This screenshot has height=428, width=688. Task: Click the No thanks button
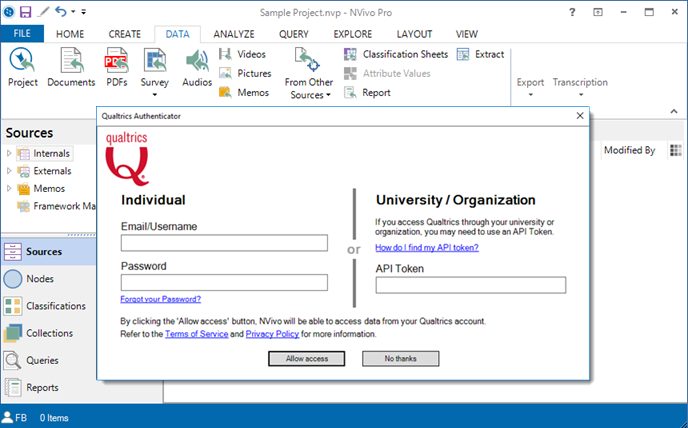coord(400,358)
